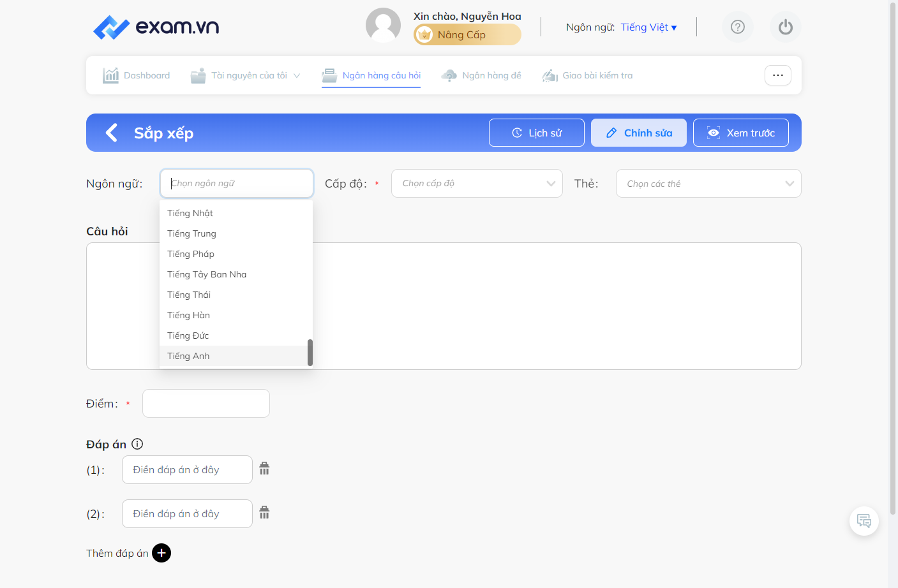
Task: Delete answer (1) with trash icon
Action: (x=264, y=469)
